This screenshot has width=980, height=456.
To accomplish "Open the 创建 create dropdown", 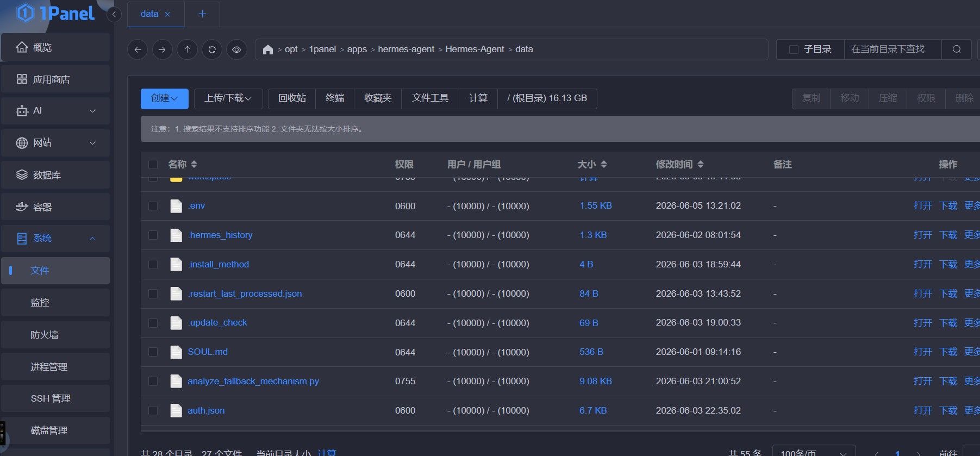I will click(x=165, y=98).
